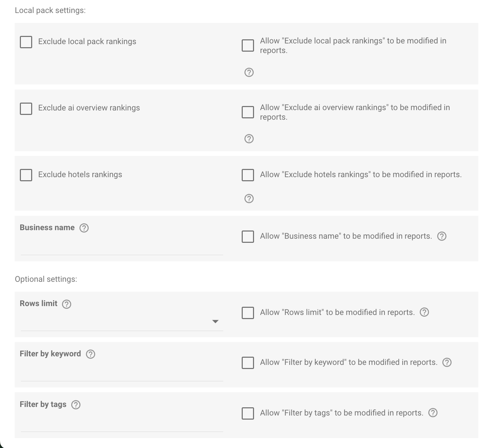Open the Business name help tooltip
Screen dimensions: 493x448
85,228
